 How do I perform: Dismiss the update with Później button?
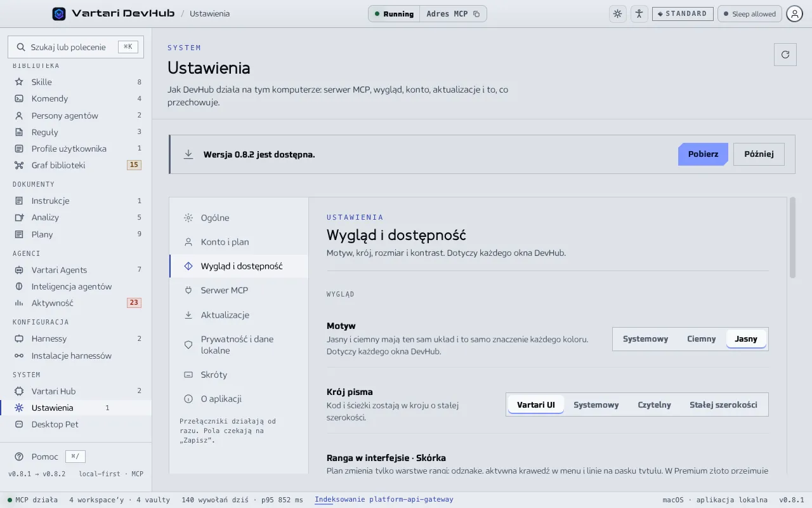click(x=759, y=154)
